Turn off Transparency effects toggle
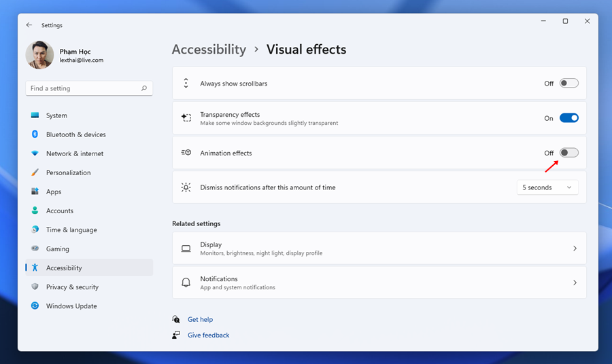612x364 pixels. point(568,117)
